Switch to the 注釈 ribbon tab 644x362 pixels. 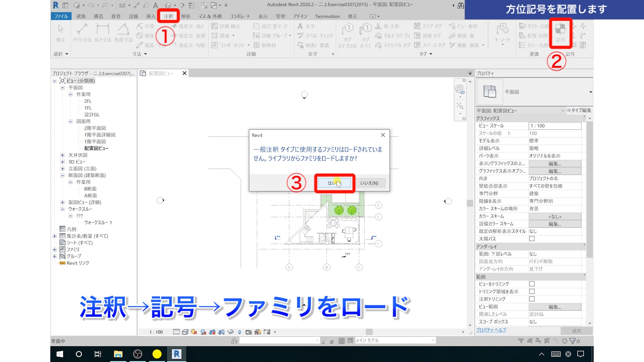(168, 16)
